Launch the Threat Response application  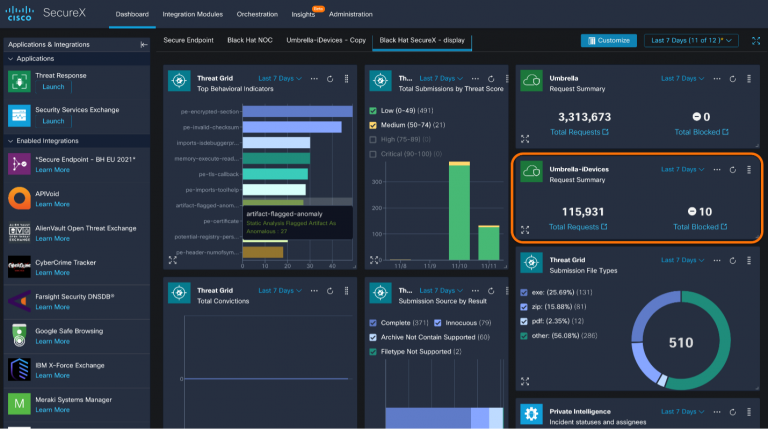tap(52, 87)
